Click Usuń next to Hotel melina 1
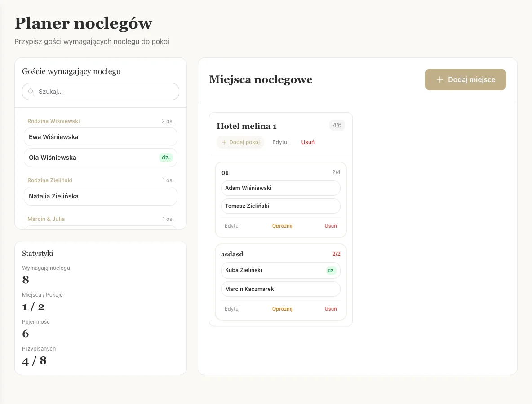The height and width of the screenshot is (404, 532). click(308, 142)
